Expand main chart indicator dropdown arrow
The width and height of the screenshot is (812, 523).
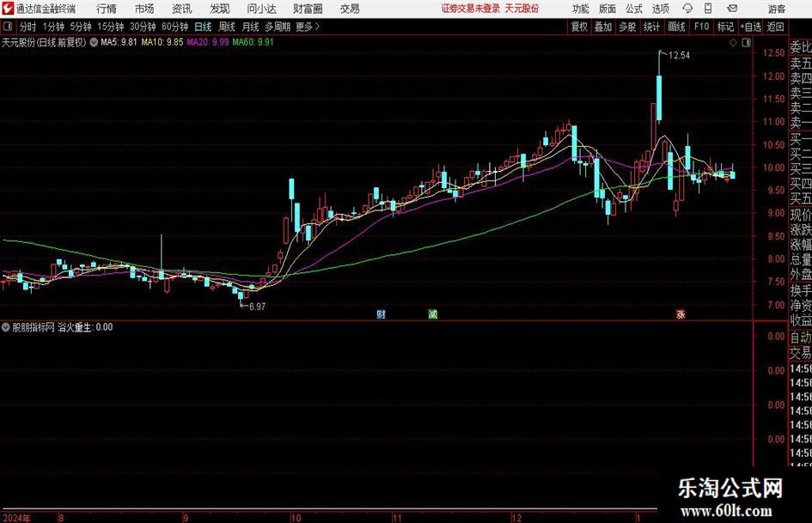click(x=94, y=42)
